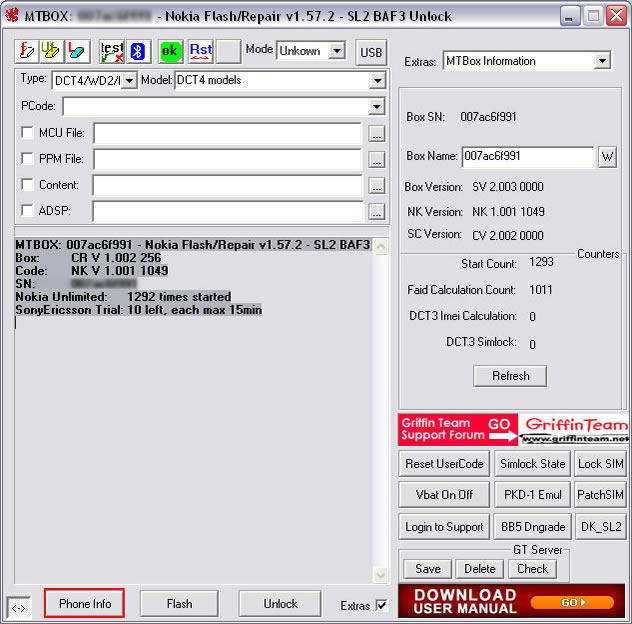Minimize the MTBOX window
The width and height of the screenshot is (632, 624).
(569, 16)
